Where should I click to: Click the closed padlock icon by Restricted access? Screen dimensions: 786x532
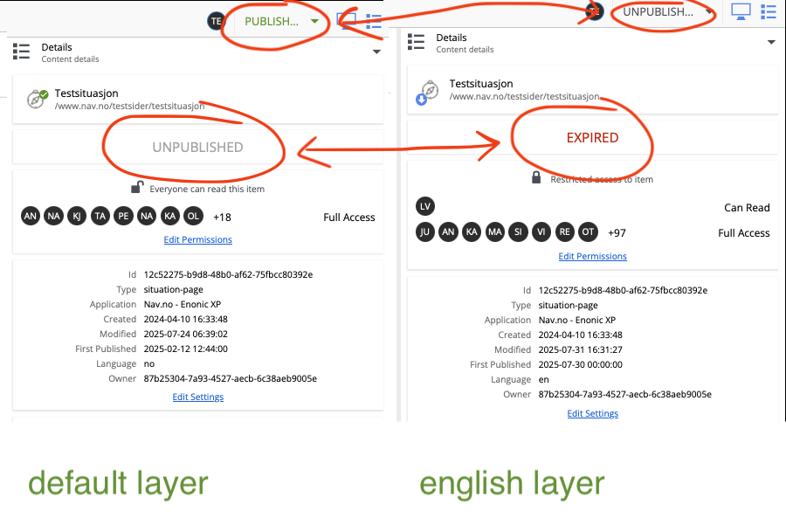click(x=536, y=177)
